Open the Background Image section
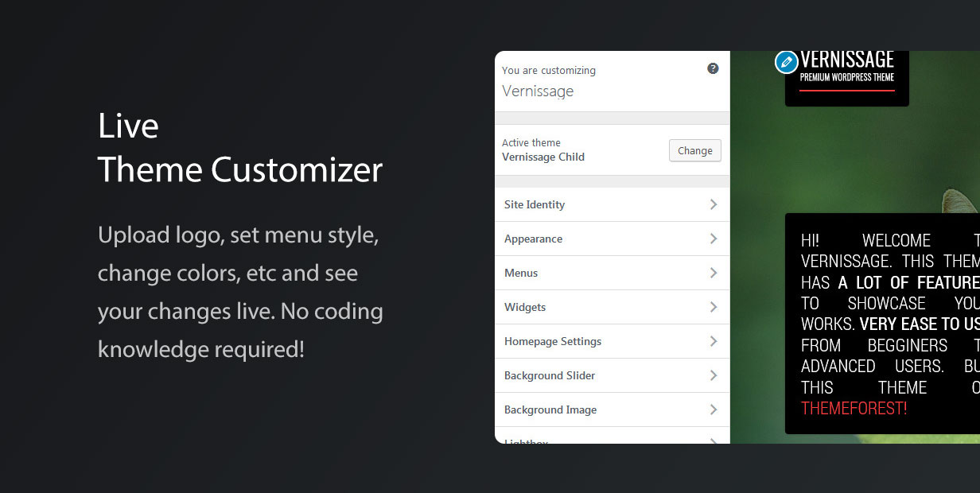This screenshot has width=980, height=493. (x=612, y=410)
